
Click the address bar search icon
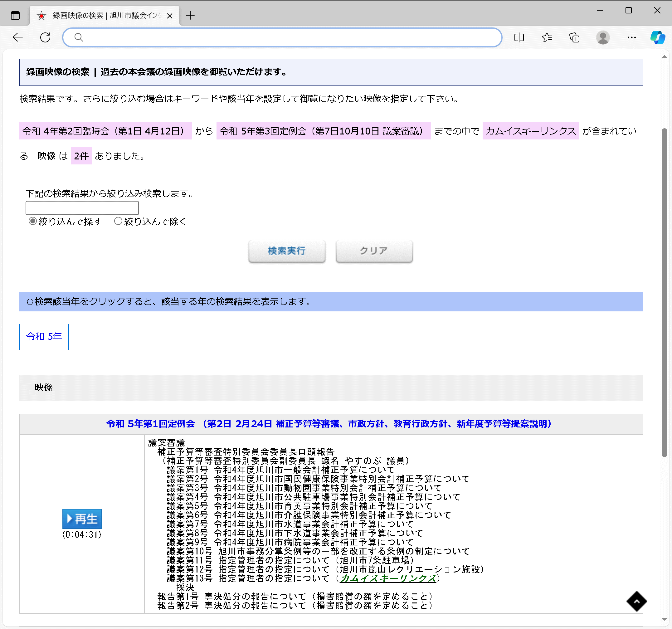click(79, 37)
